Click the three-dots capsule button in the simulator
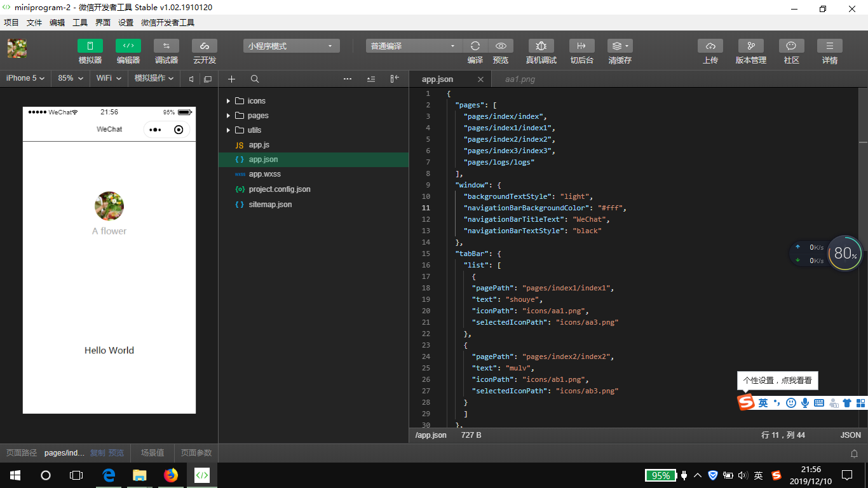The height and width of the screenshot is (488, 868). 154,130
